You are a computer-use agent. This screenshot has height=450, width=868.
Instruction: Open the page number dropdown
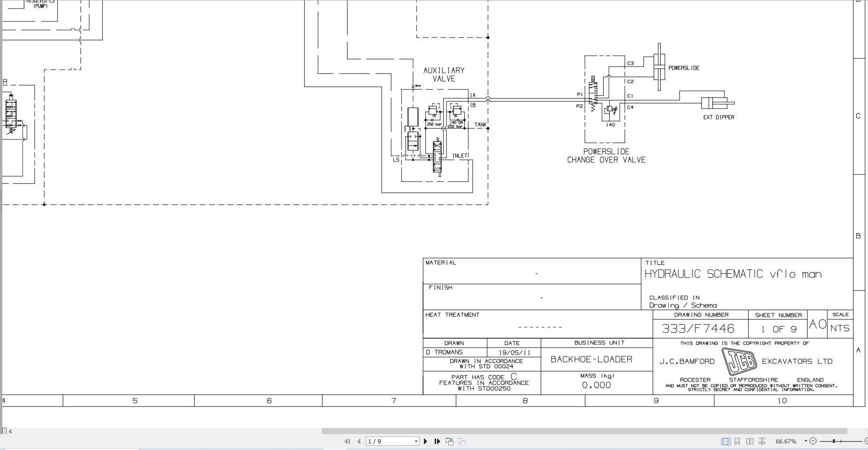click(x=416, y=441)
